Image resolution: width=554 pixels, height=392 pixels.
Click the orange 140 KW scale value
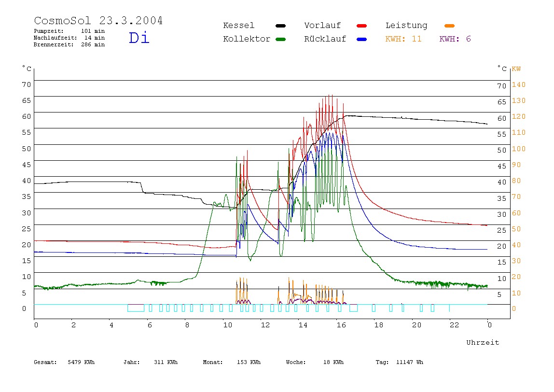(x=519, y=84)
